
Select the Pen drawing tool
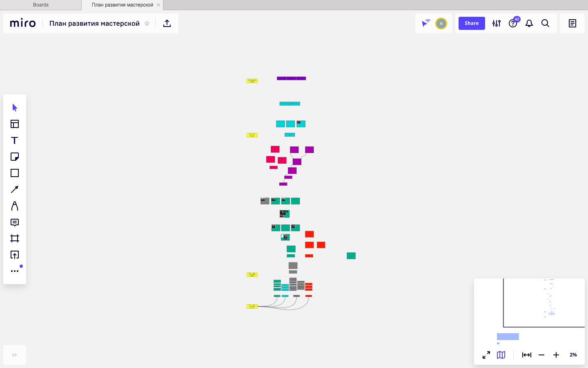click(x=15, y=206)
